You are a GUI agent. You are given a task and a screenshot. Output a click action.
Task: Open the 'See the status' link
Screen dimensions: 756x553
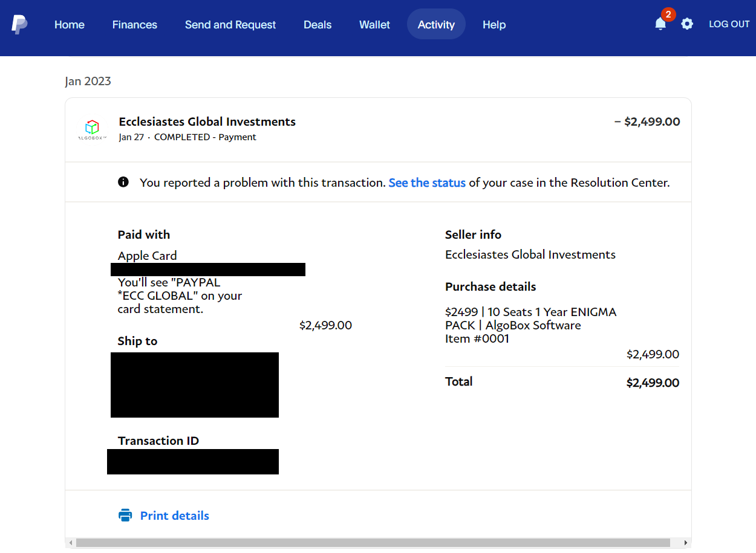(427, 183)
